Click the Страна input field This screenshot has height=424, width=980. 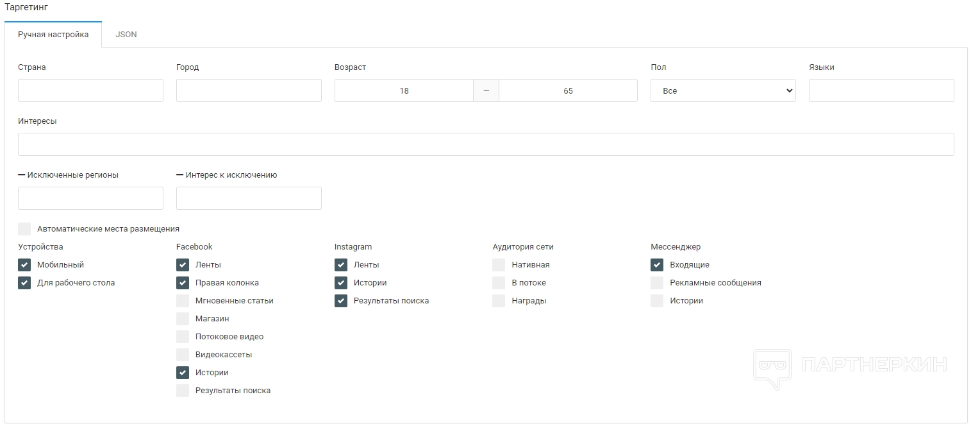click(90, 90)
